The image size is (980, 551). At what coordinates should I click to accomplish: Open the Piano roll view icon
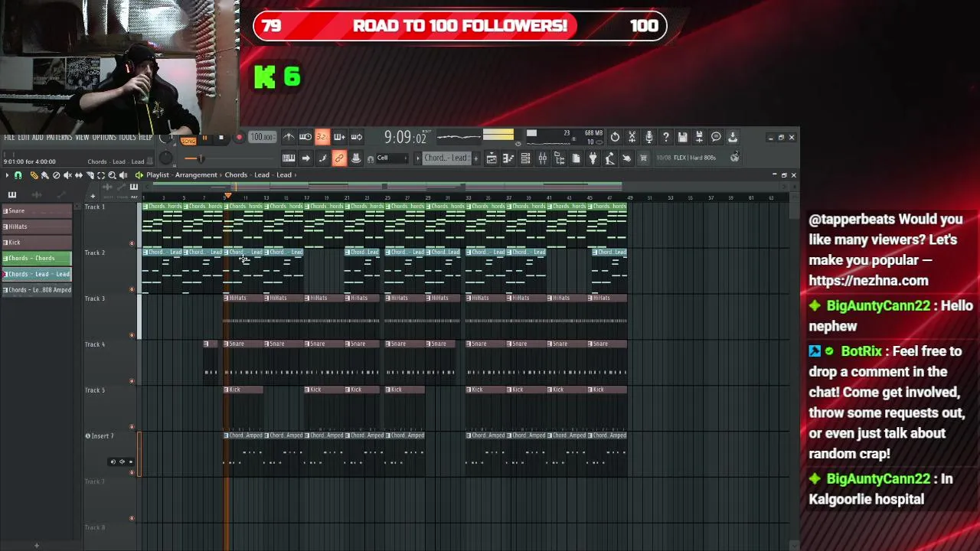point(508,158)
